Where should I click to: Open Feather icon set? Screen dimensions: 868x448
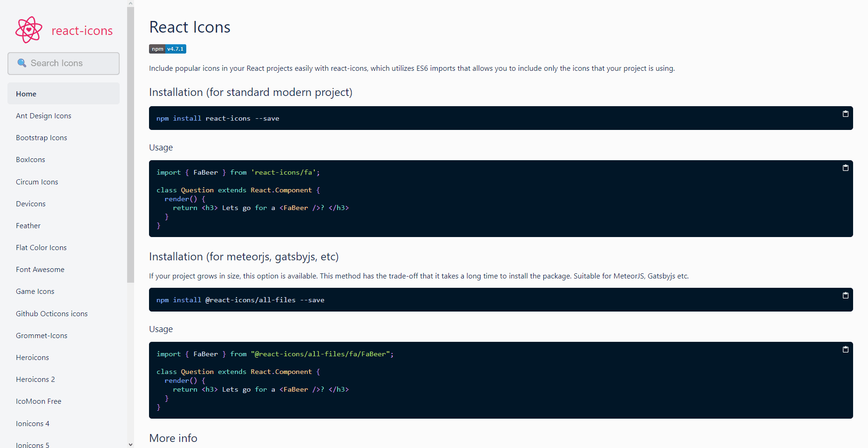pos(28,226)
